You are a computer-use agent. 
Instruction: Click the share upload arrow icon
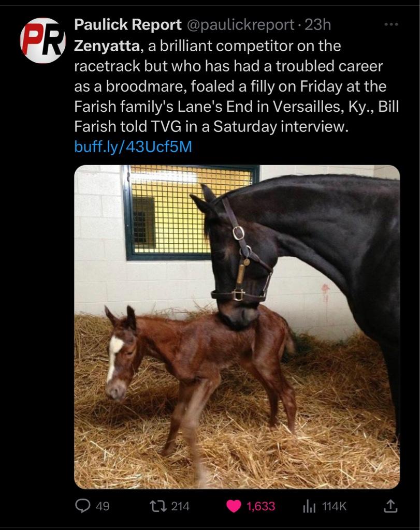(x=390, y=506)
